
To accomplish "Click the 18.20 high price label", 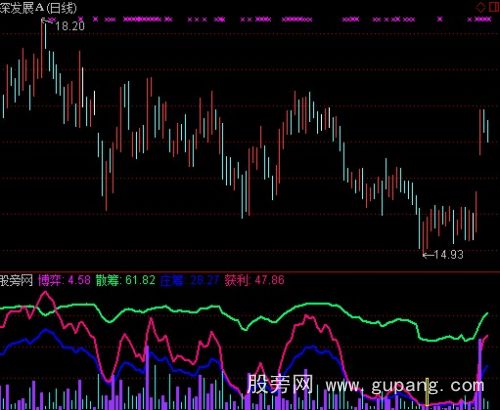I will (x=70, y=26).
